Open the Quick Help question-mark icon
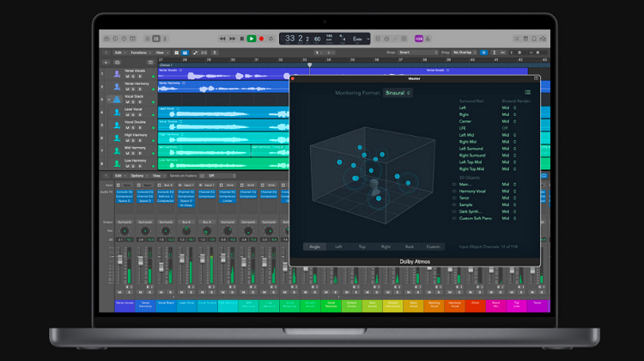Image resolution: width=644 pixels, height=361 pixels. click(124, 39)
